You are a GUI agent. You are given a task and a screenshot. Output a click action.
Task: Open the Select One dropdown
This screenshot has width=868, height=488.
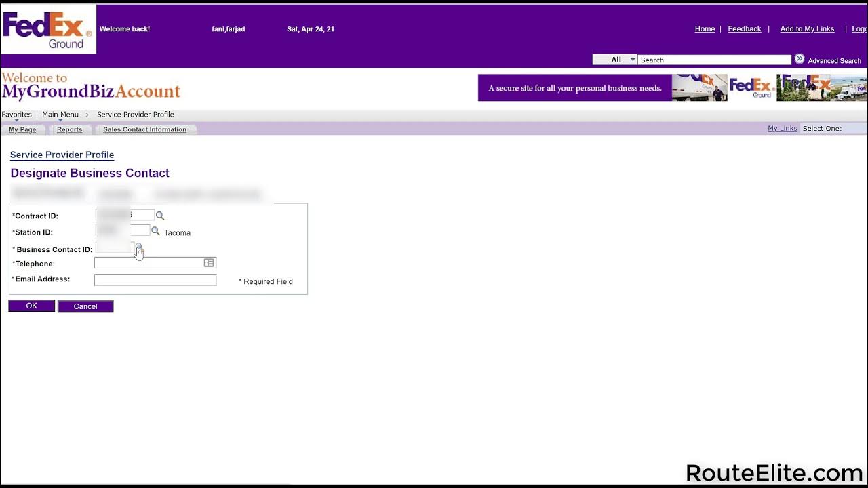click(834, 129)
